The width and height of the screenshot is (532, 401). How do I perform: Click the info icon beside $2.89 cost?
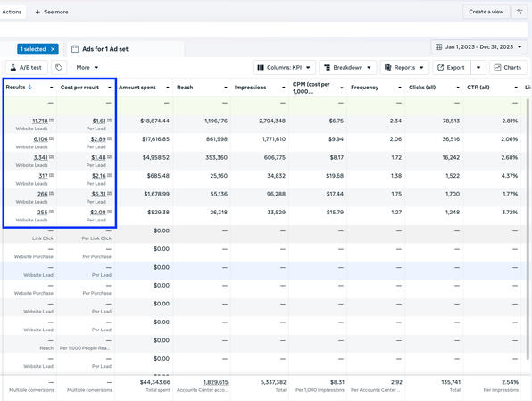click(x=109, y=138)
